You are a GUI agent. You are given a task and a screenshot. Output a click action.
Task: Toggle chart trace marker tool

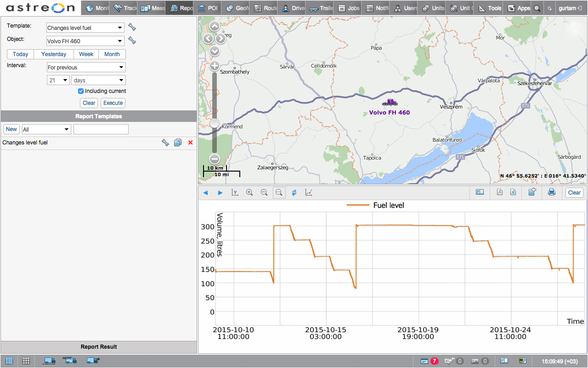(309, 193)
